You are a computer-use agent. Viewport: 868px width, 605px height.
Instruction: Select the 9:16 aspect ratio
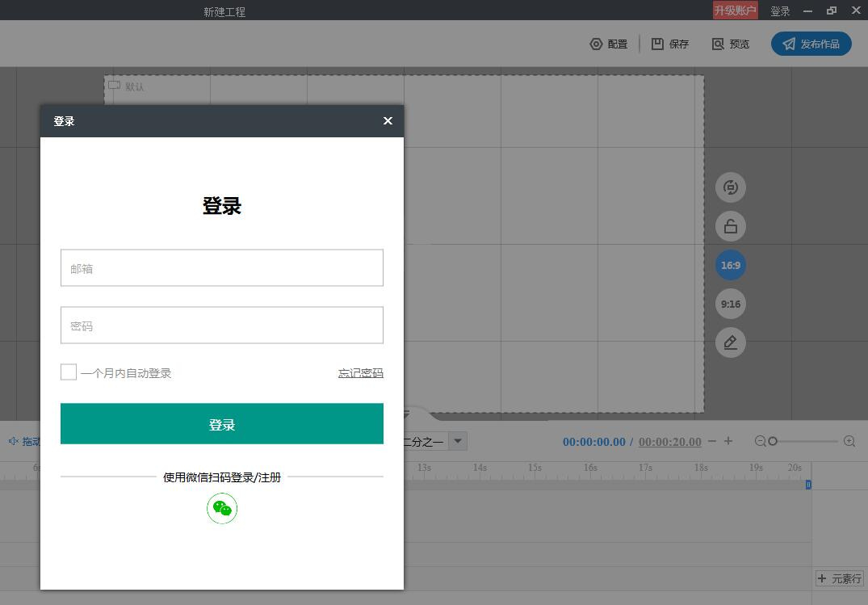(x=731, y=305)
